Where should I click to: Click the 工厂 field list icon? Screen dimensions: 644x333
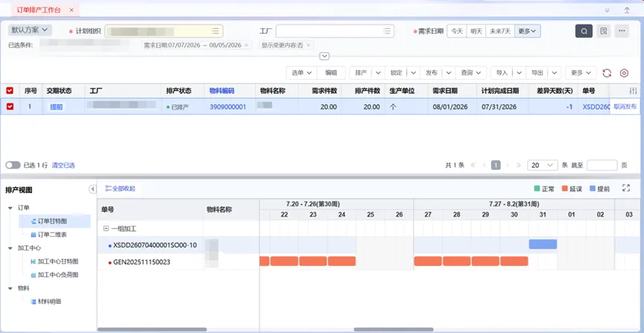tap(387, 31)
